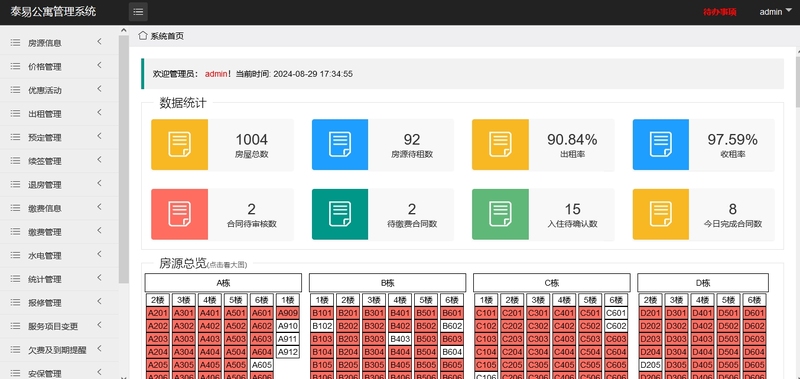Expand the 价格管理 chevron
The width and height of the screenshot is (800, 379).
point(99,65)
